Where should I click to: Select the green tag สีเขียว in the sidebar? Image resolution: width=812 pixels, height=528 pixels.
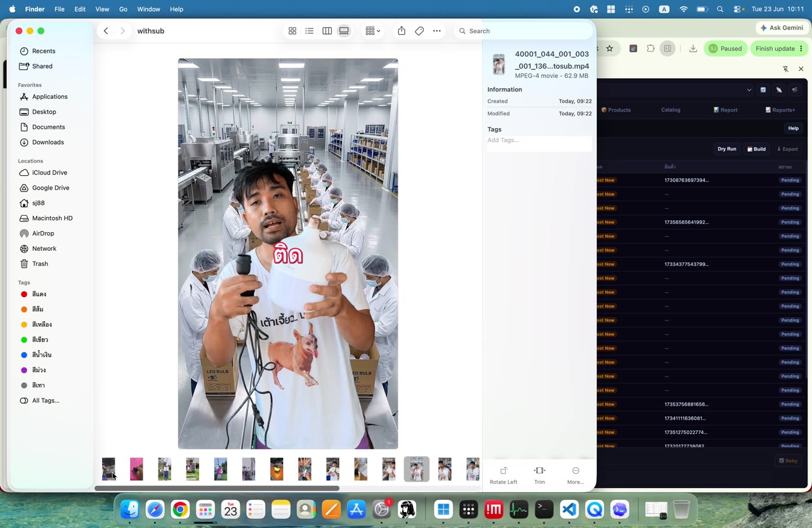click(x=41, y=340)
